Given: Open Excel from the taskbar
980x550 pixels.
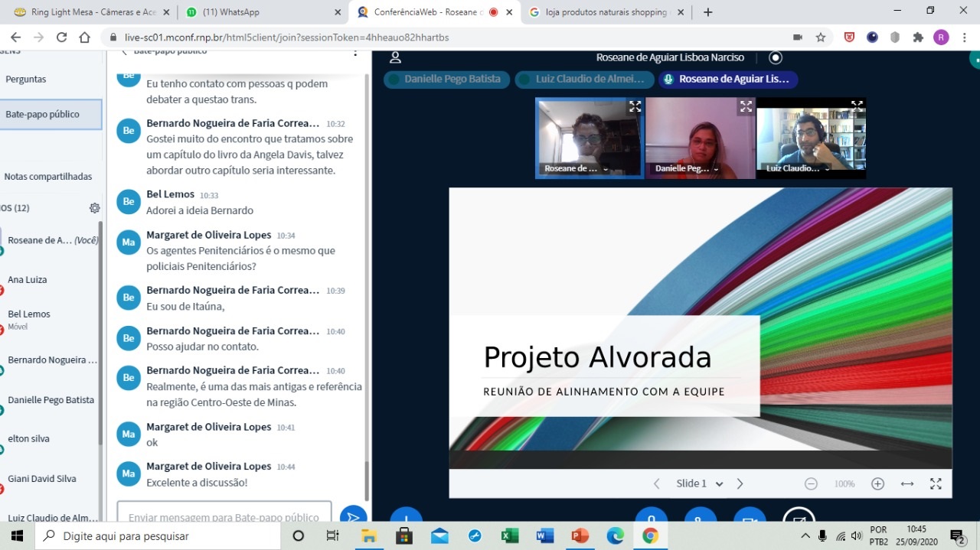Looking at the screenshot, I should [510, 535].
